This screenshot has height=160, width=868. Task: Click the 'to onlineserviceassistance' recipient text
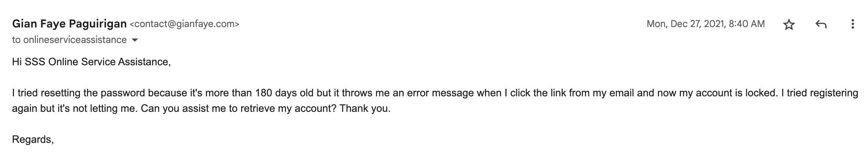coord(69,40)
